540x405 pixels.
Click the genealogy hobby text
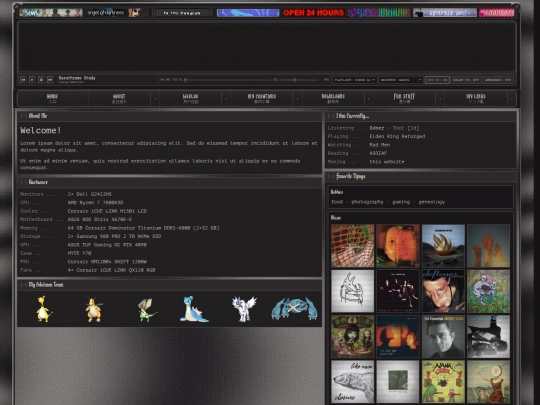432,202
